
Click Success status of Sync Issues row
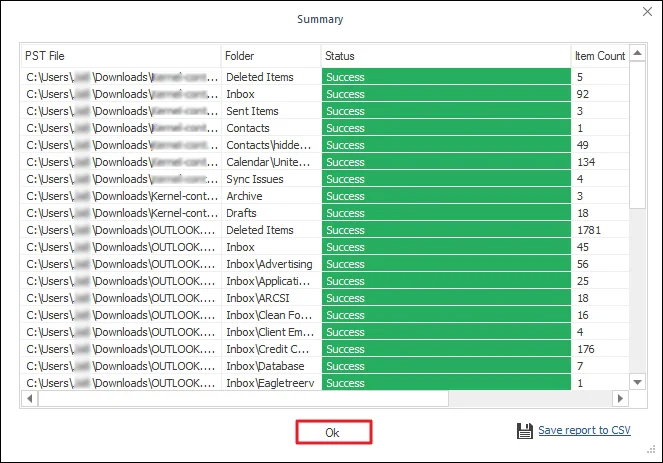pos(446,179)
